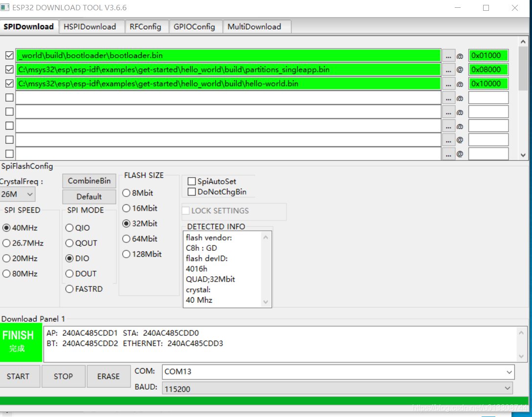The width and height of the screenshot is (532, 417).
Task: Choose QIO SPI mode
Action: (78, 228)
